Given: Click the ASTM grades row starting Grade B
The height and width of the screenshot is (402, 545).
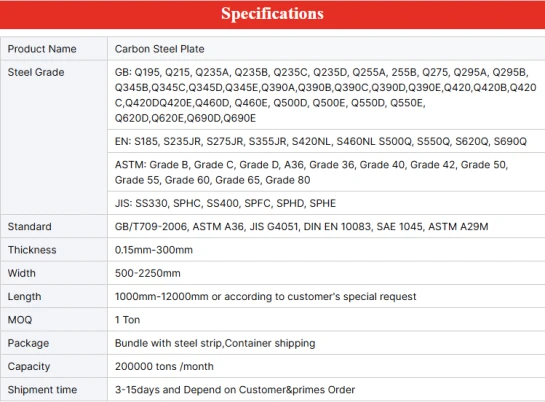Looking at the screenshot, I should click(x=311, y=172).
